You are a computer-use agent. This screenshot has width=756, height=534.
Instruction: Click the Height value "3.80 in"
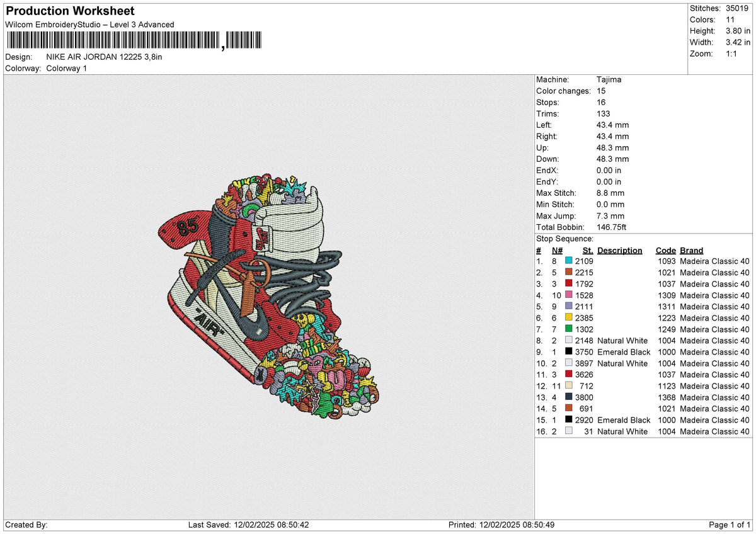pyautogui.click(x=738, y=31)
